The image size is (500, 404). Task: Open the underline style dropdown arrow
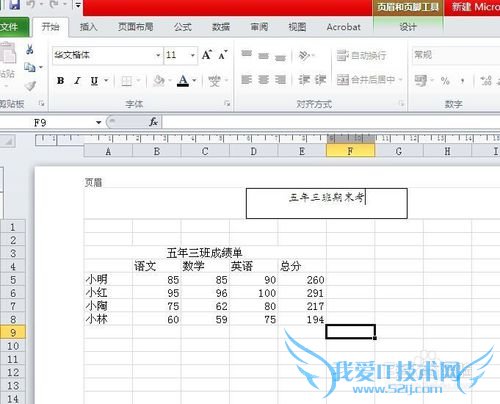point(106,81)
